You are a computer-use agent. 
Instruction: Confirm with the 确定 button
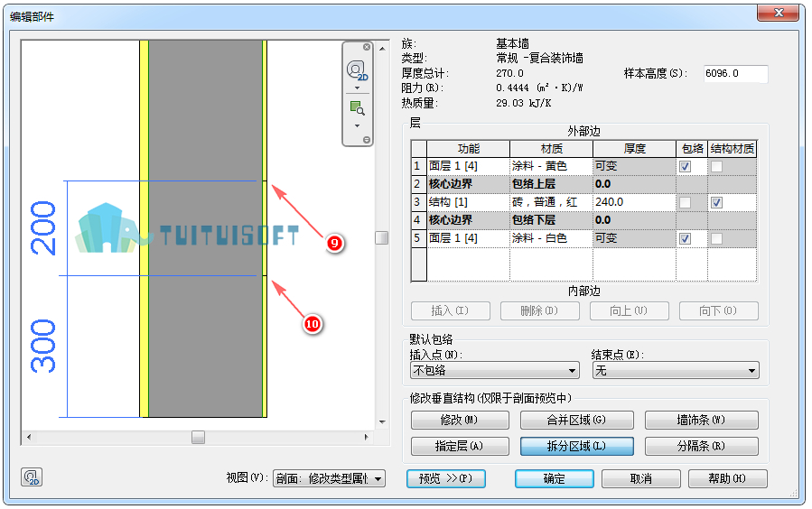tap(554, 478)
